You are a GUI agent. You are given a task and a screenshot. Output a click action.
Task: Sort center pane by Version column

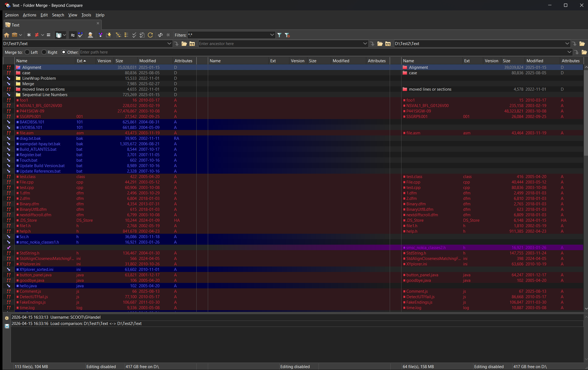coord(298,61)
